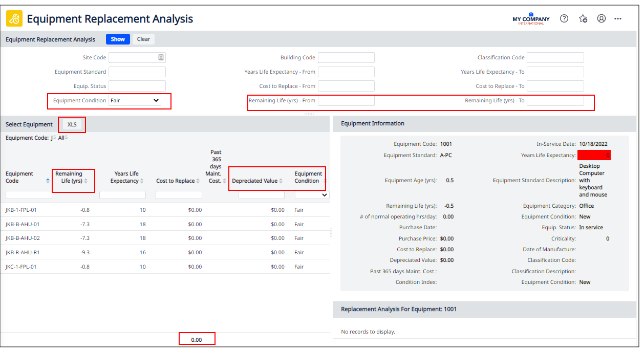Click the yellow application logo icon

[x=14, y=19]
